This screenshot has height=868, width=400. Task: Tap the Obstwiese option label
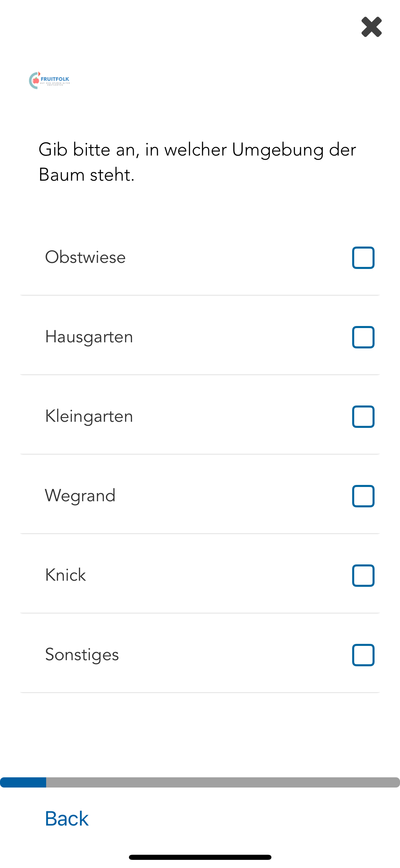click(x=85, y=257)
